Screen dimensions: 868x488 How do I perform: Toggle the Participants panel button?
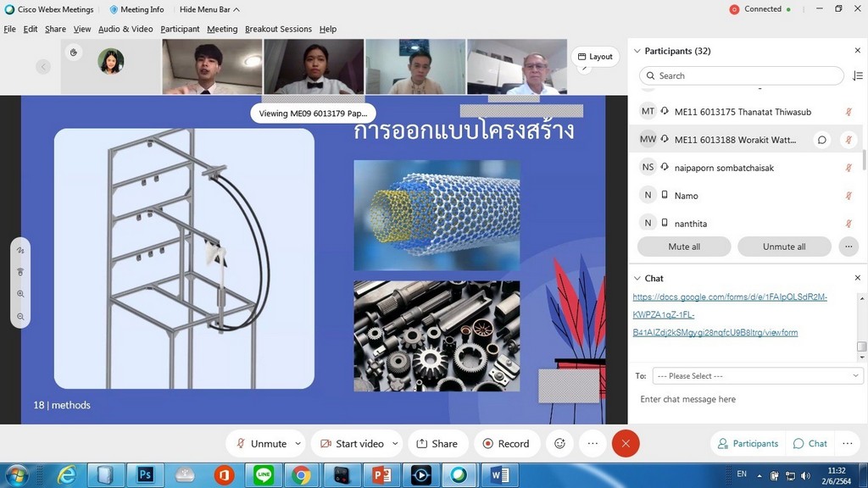pyautogui.click(x=747, y=443)
